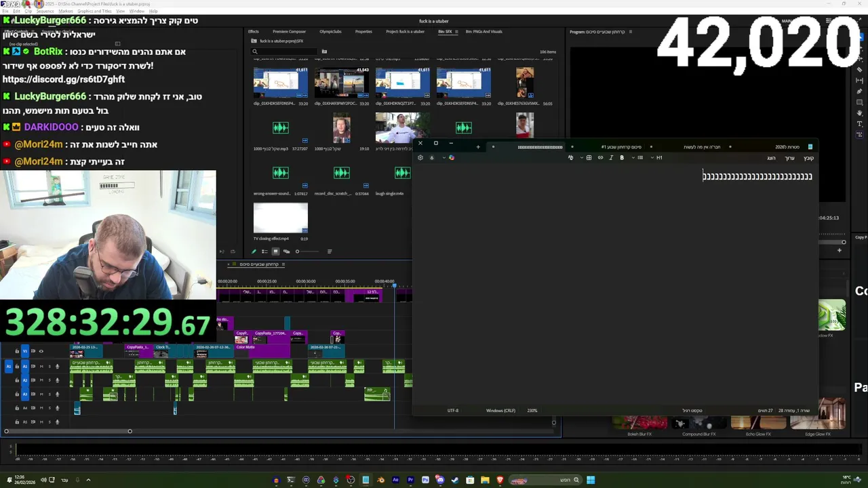
Task: Solo audio track A3
Action: [x=50, y=394]
